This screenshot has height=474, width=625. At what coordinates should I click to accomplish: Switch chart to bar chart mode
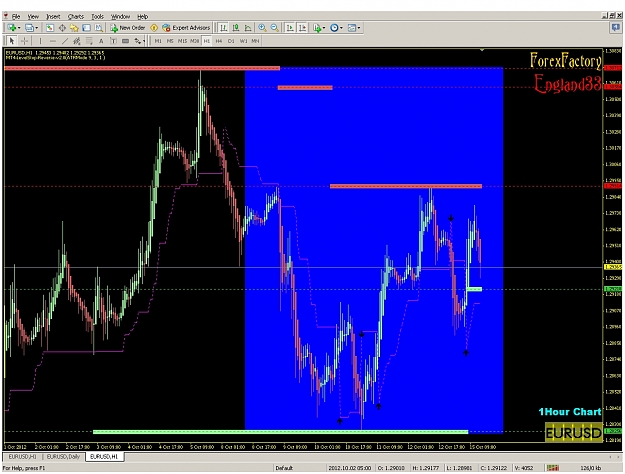point(223,28)
